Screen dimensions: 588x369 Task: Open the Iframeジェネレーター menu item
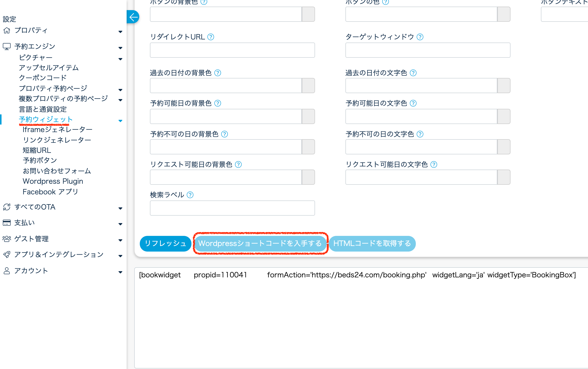pos(57,130)
